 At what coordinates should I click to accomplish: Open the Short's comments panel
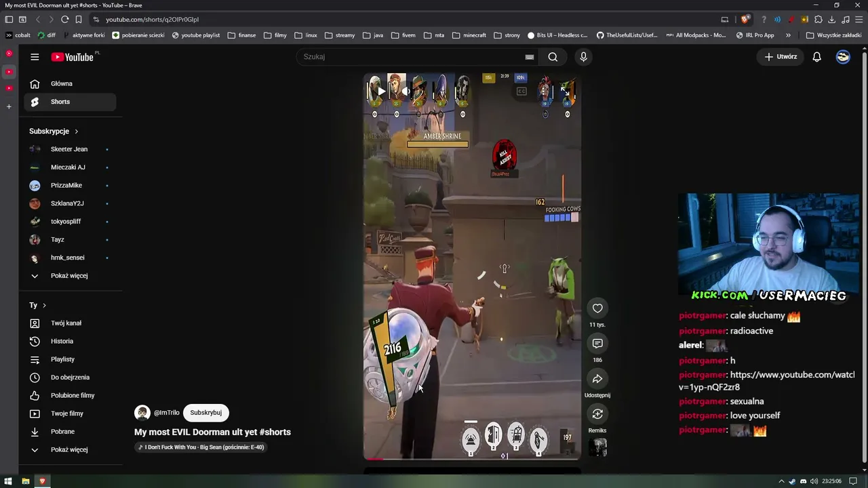tap(597, 344)
